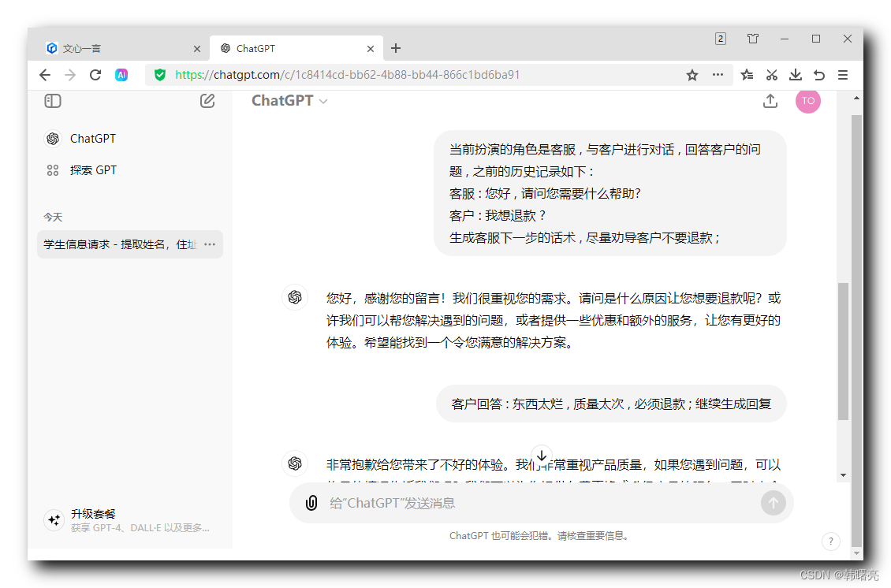Focus the 给ChatGPT发送消息 input box
This screenshot has width=891, height=588.
point(540,504)
